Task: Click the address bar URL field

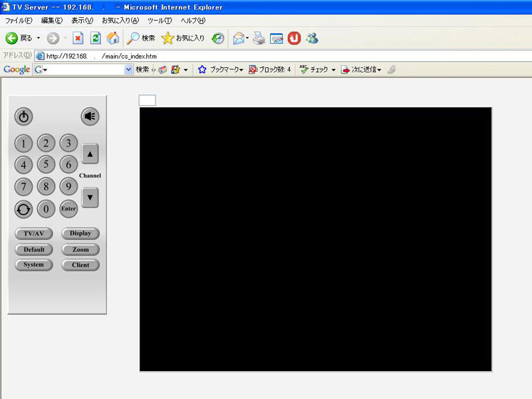Action: click(x=283, y=56)
